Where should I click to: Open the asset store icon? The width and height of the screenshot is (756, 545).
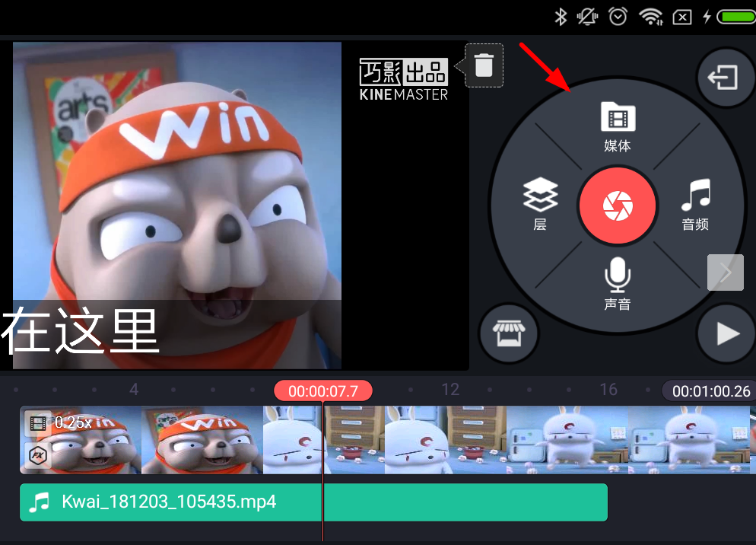509,333
